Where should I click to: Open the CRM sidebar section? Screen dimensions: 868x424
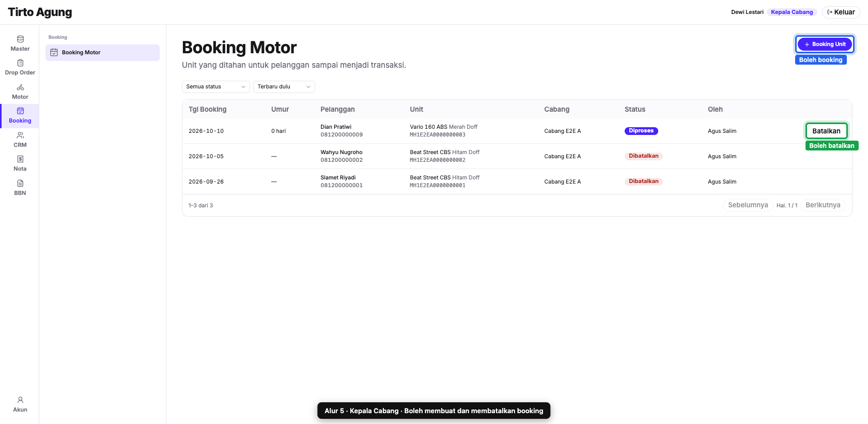pos(20,140)
